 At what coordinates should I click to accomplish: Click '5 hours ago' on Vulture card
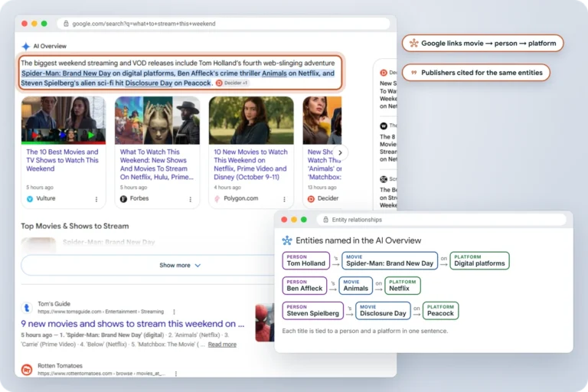tap(40, 187)
